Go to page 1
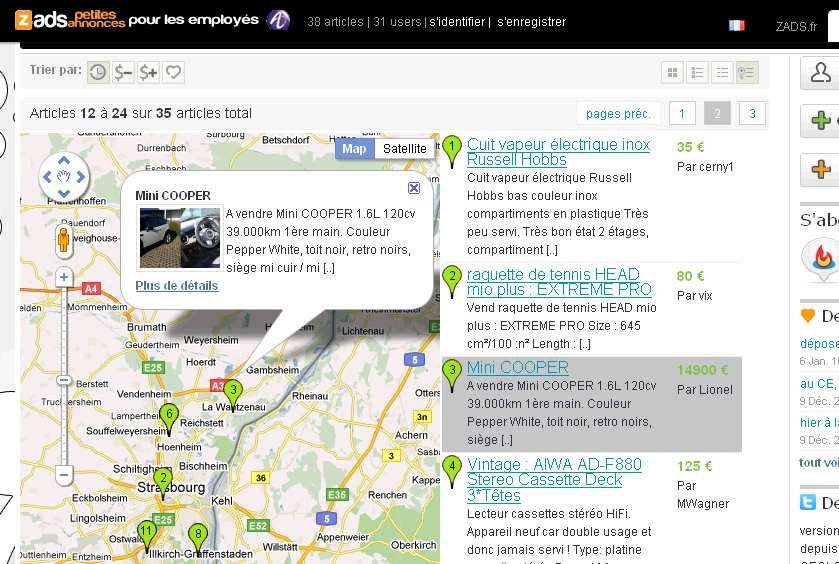The image size is (839, 564). (x=682, y=113)
